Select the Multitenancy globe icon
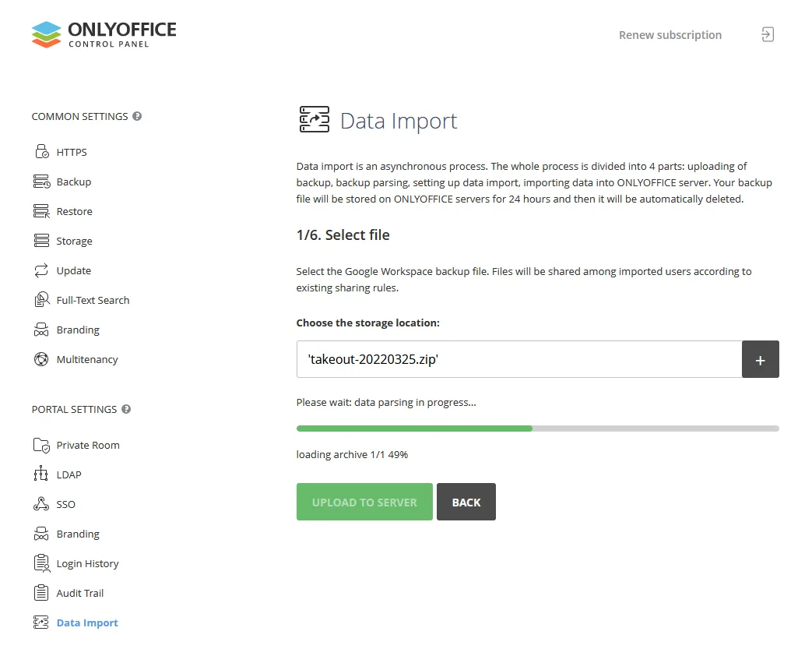Viewport: 812px width, 656px height. tap(42, 359)
